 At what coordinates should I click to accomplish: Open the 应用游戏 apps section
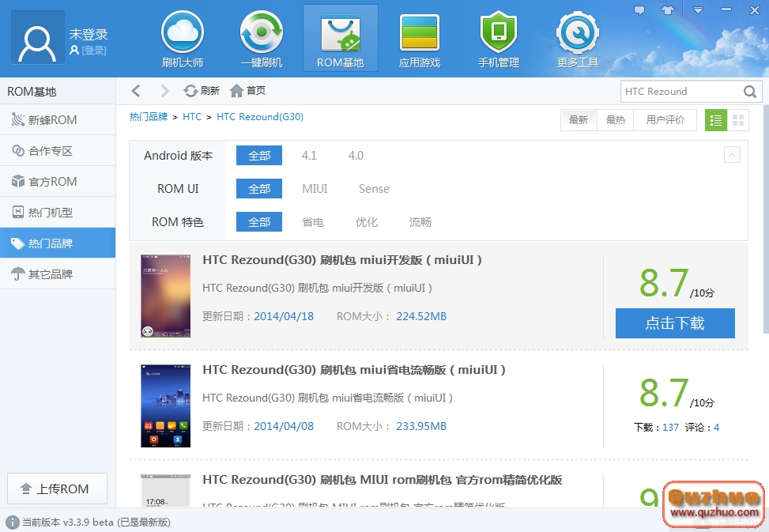tap(419, 37)
